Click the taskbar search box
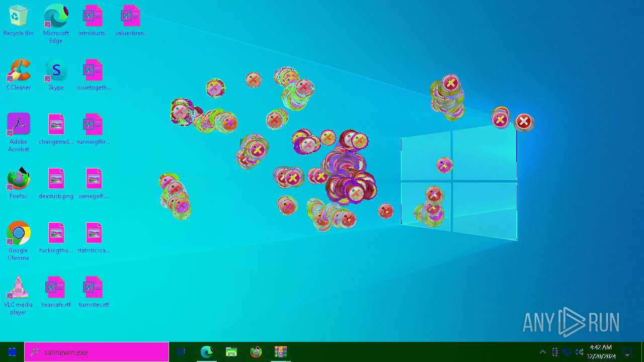Screen dimensions: 644x362 (x=97, y=352)
